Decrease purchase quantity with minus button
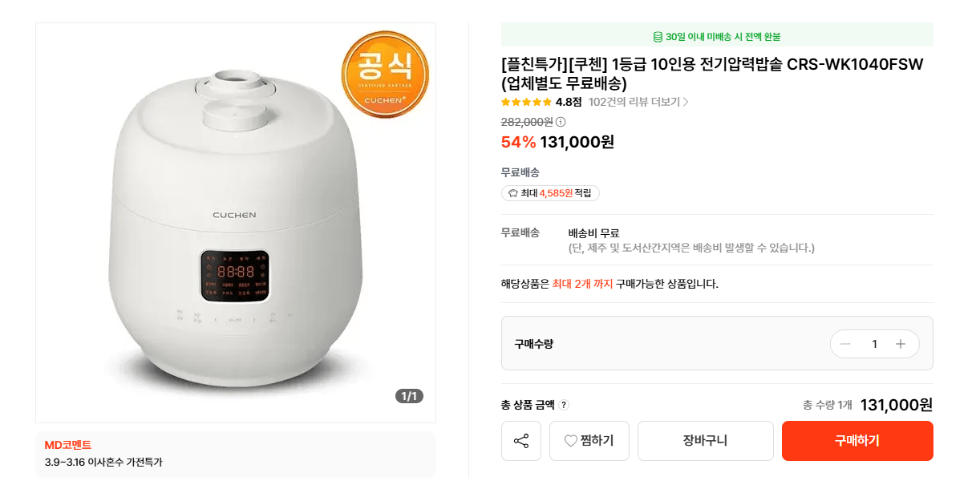 844,343
